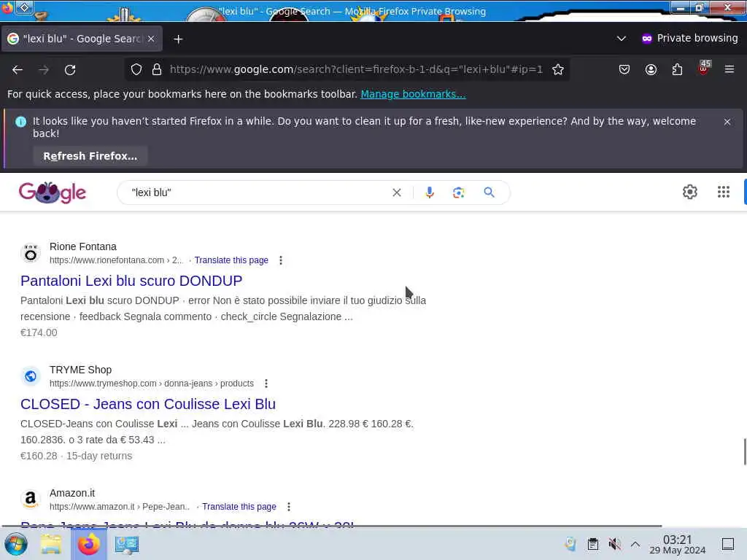Viewport: 747px width, 560px height.
Task: Click the Amazon.it site name
Action: [72, 493]
